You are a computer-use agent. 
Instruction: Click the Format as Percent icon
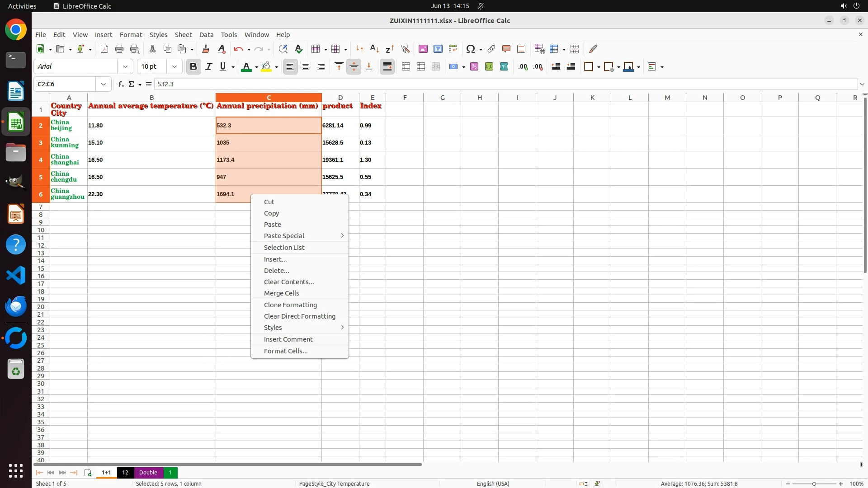pos(474,67)
